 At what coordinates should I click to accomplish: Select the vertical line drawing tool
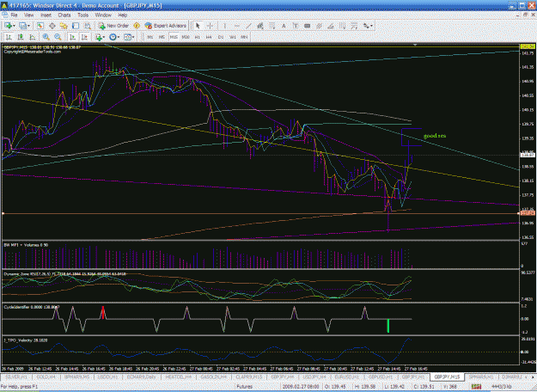click(224, 26)
